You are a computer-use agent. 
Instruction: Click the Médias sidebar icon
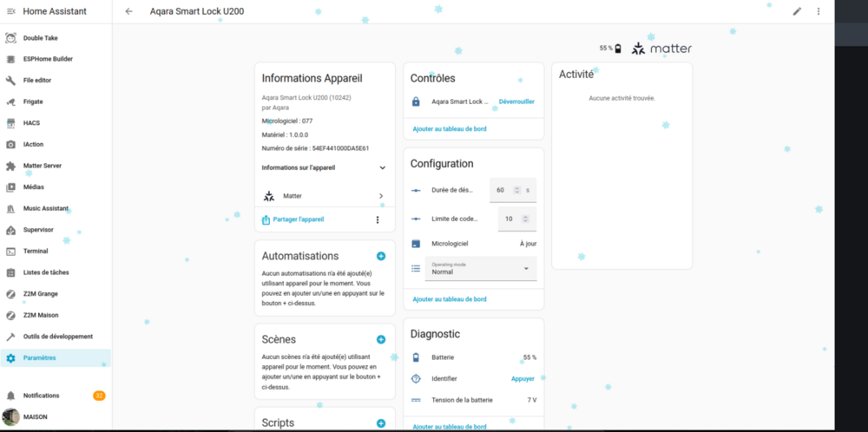[10, 187]
